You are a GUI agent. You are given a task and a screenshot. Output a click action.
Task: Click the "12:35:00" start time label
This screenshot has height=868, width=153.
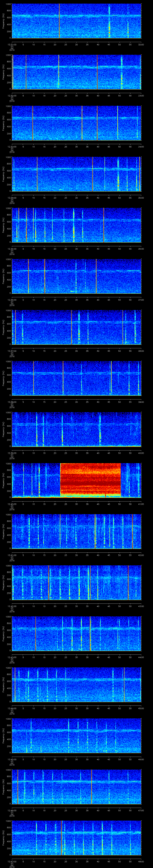[12, 248]
